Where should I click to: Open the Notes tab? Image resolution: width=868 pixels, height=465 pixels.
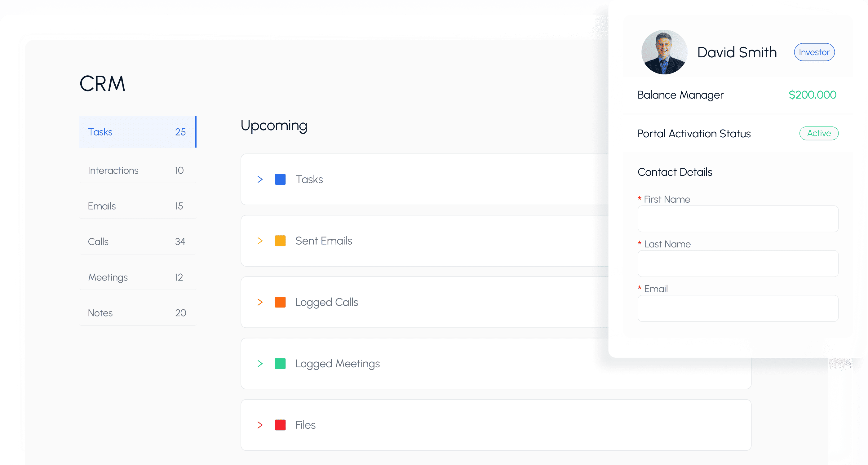(x=137, y=313)
